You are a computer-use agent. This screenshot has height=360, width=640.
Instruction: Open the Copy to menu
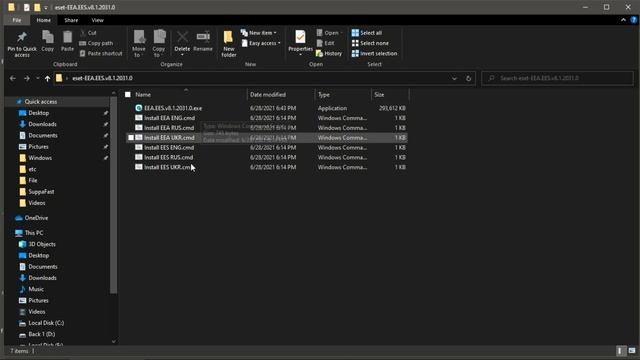click(159, 43)
